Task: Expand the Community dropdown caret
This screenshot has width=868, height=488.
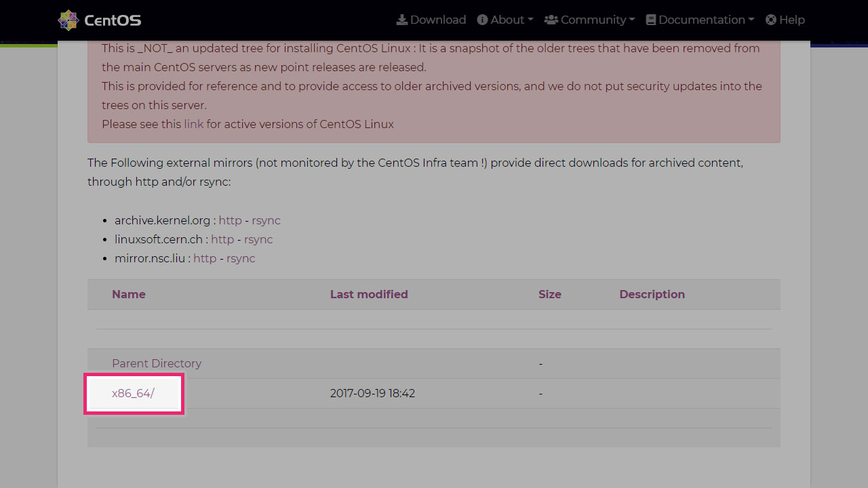Action: tap(632, 20)
